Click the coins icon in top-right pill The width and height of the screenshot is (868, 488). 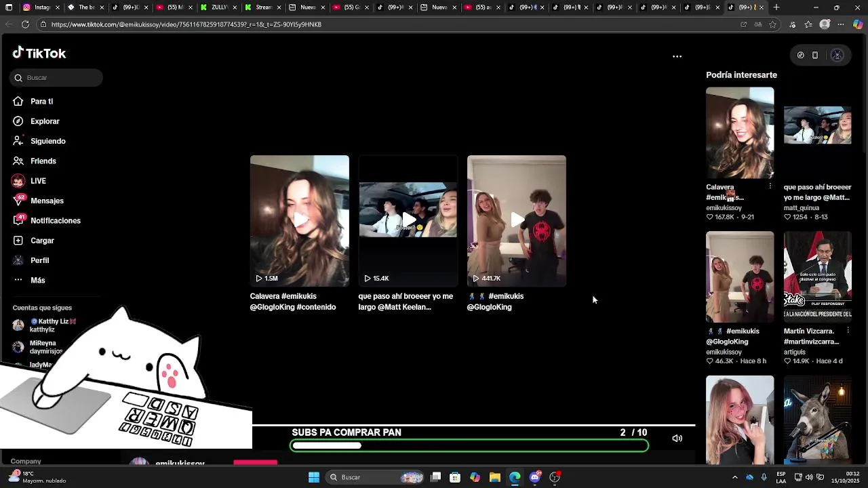click(800, 56)
